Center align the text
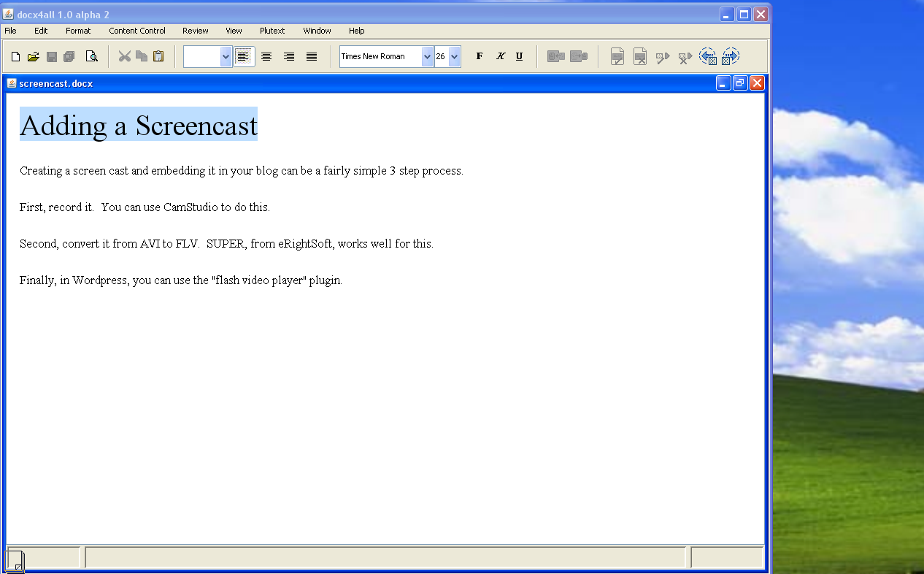The height and width of the screenshot is (574, 924). point(266,56)
